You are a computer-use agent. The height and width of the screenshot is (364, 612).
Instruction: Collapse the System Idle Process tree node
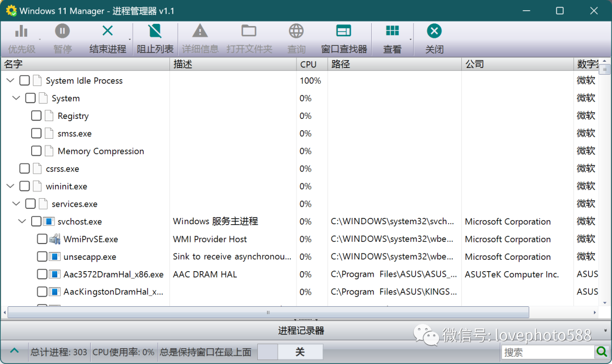(x=11, y=80)
